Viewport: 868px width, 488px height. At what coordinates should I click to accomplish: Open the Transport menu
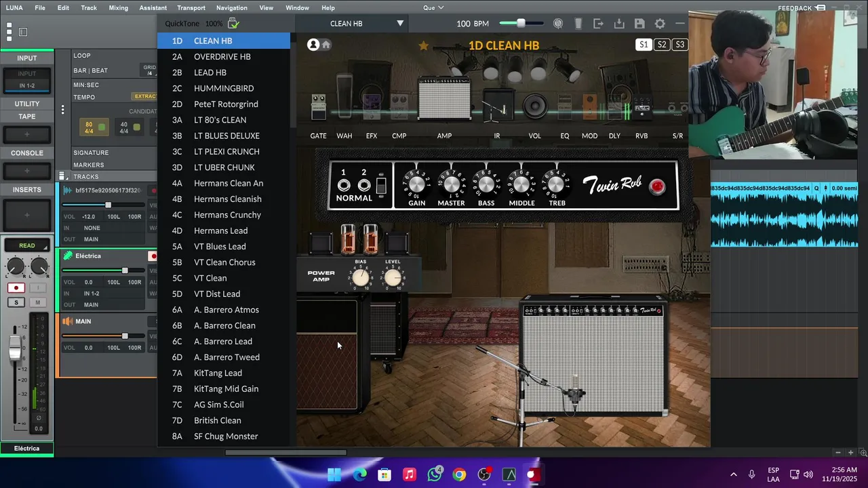click(191, 7)
